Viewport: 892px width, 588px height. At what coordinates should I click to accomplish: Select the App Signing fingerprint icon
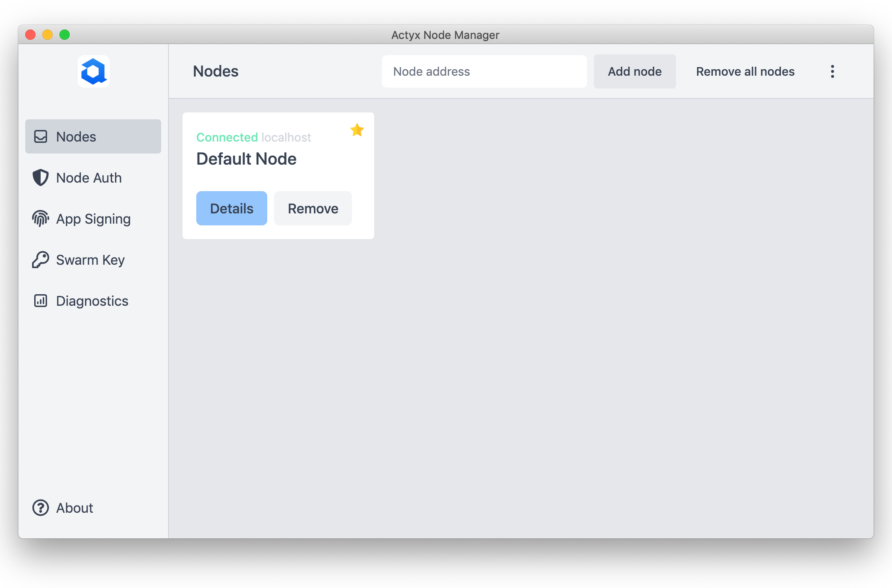point(41,219)
